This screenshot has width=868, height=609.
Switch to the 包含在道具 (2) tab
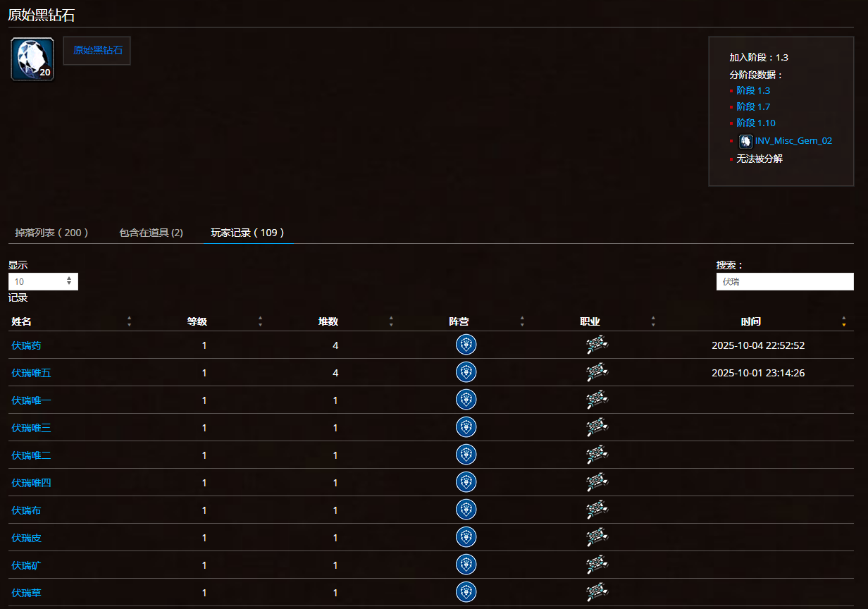151,233
